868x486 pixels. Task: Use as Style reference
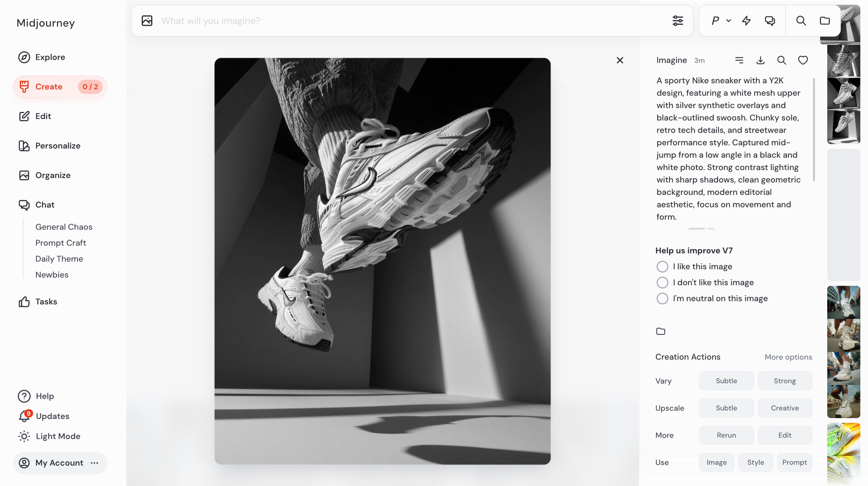756,462
